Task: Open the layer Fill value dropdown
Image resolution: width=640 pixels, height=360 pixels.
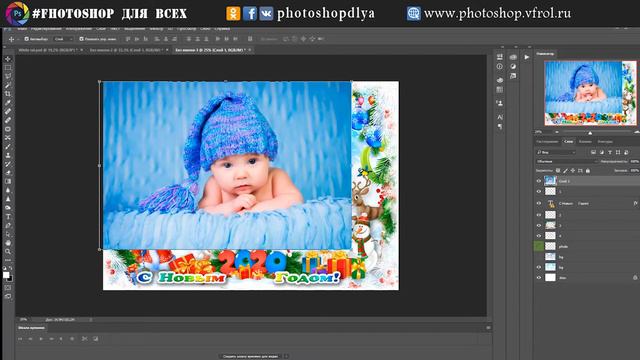Action: pos(635,171)
